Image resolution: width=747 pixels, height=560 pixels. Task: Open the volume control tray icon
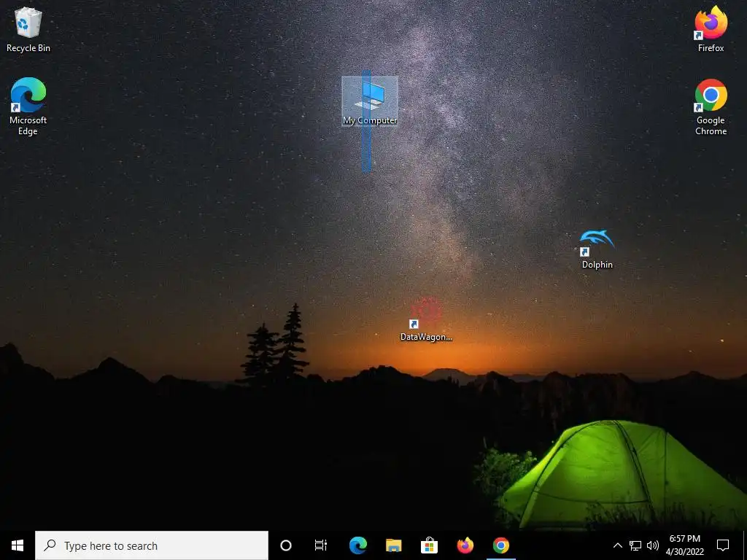pyautogui.click(x=653, y=545)
